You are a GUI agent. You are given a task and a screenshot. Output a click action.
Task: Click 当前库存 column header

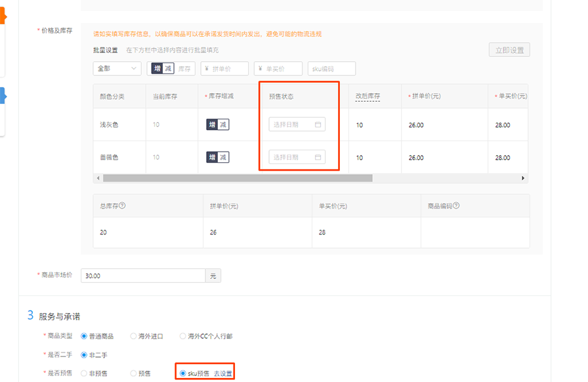(165, 96)
